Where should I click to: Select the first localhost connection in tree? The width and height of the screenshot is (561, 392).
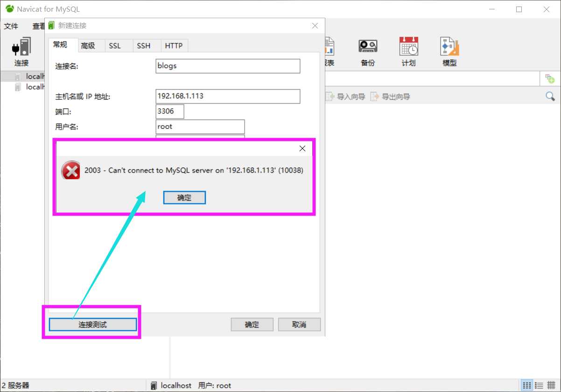point(29,77)
